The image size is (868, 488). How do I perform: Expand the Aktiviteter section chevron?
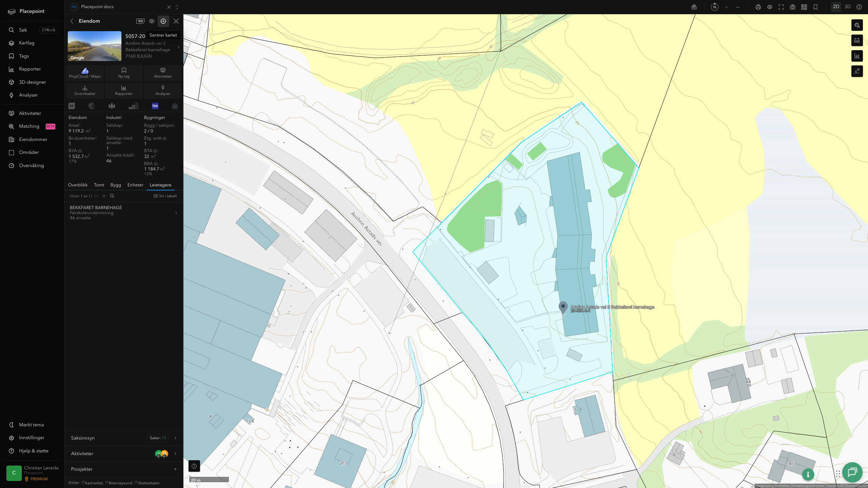click(x=175, y=453)
